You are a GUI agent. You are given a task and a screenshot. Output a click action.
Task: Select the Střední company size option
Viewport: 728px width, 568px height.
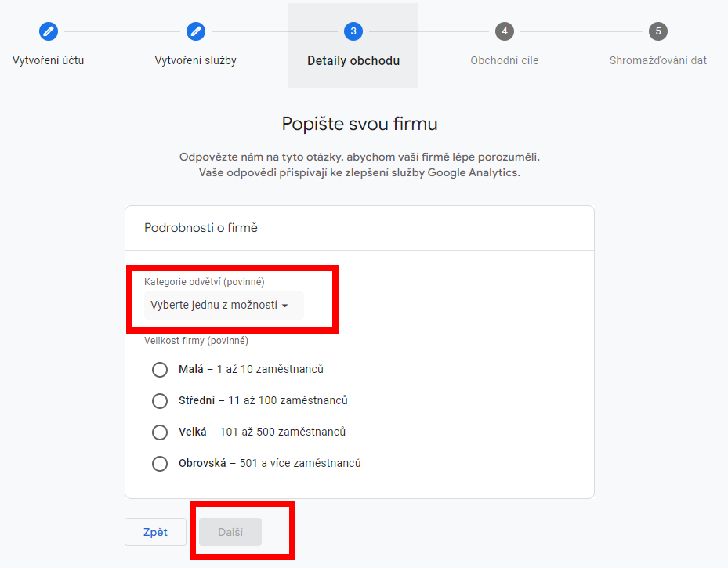coord(160,400)
